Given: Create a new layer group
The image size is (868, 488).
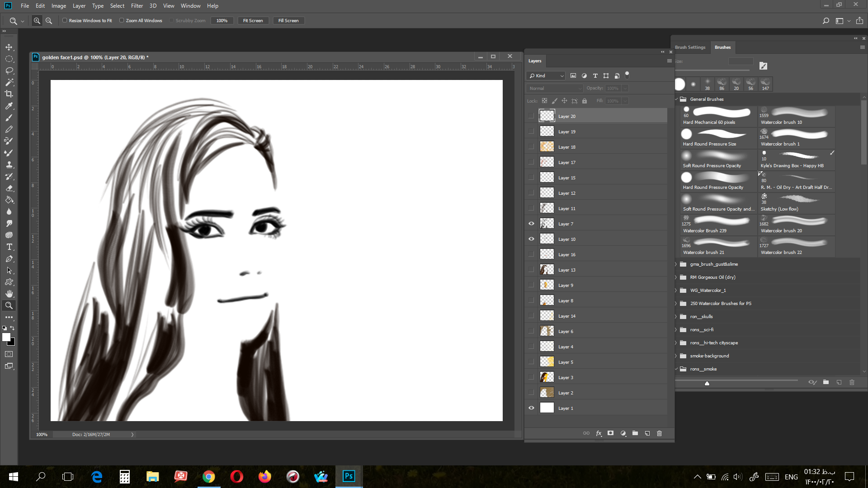Looking at the screenshot, I should coord(635,433).
